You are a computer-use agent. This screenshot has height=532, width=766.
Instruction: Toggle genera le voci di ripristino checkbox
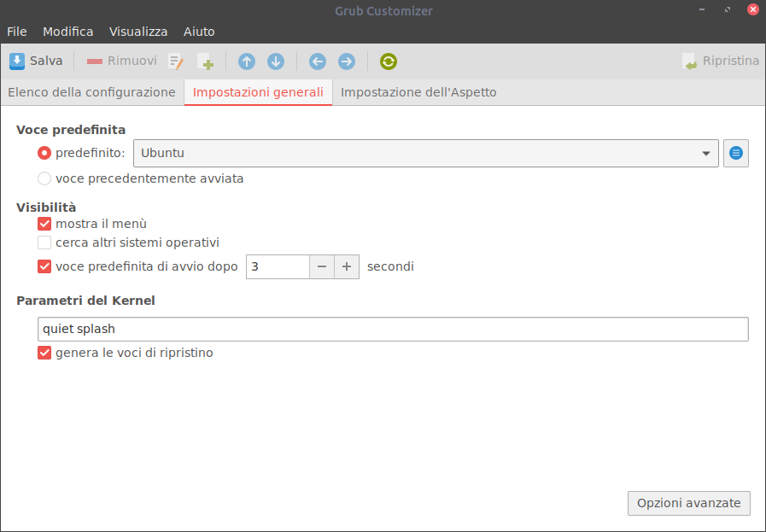(x=44, y=353)
